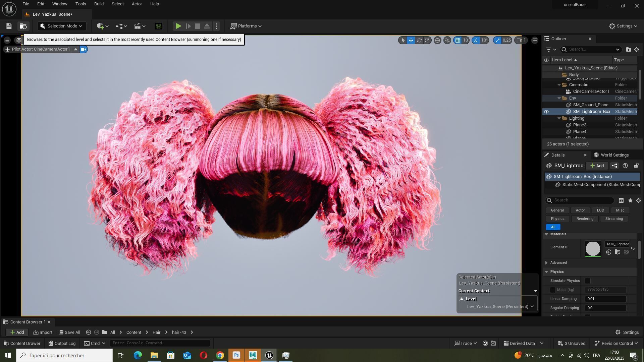Open the Build menu
644x362 pixels.
pyautogui.click(x=99, y=4)
